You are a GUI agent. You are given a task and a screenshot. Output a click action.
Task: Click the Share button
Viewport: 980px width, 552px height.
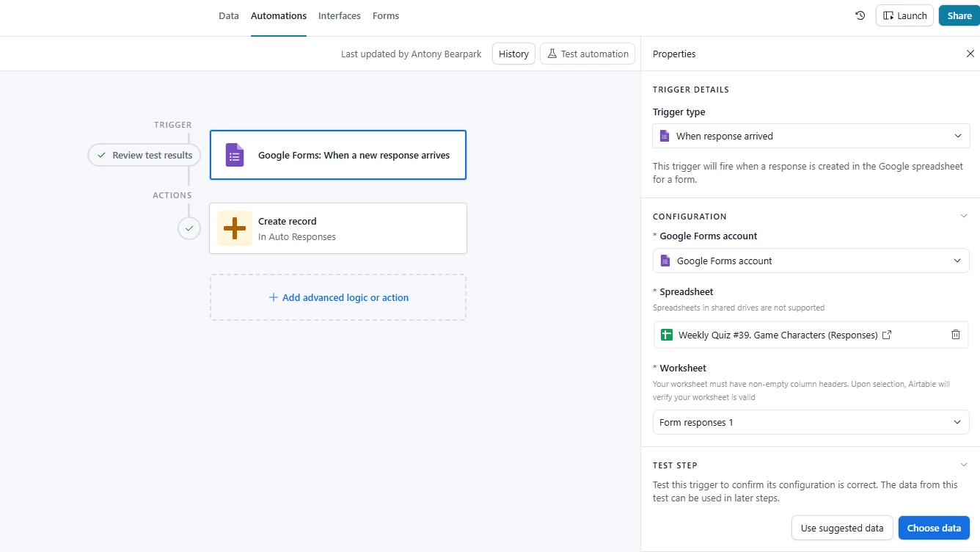pos(959,15)
